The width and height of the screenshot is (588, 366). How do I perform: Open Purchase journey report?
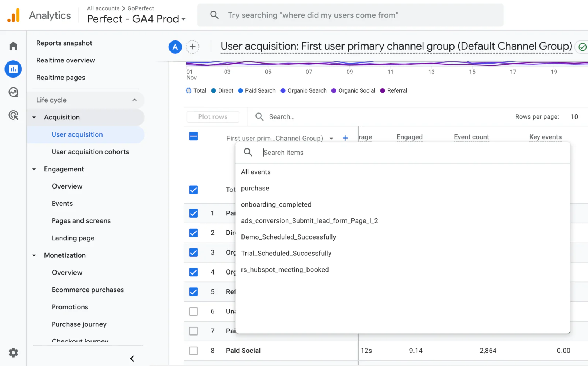pos(79,324)
